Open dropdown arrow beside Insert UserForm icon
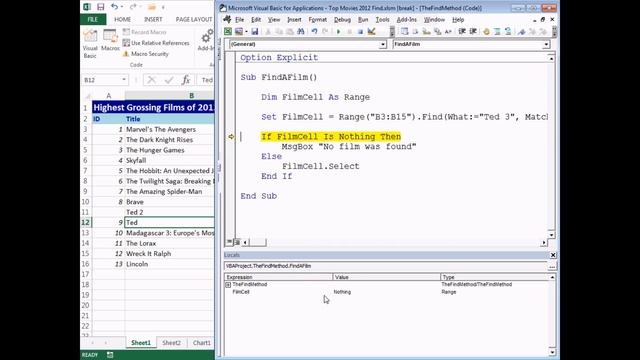Viewport: 640px width, 360px height. coord(246,31)
